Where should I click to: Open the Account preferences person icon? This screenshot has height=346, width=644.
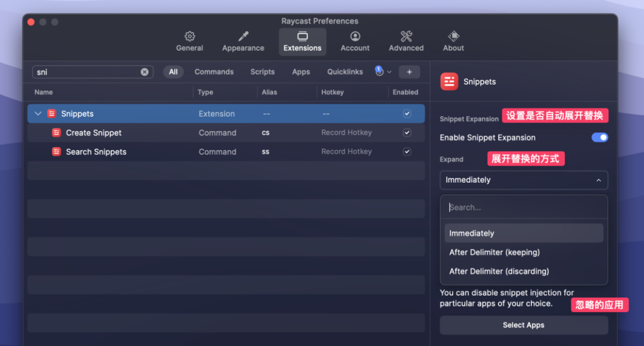[x=355, y=36]
